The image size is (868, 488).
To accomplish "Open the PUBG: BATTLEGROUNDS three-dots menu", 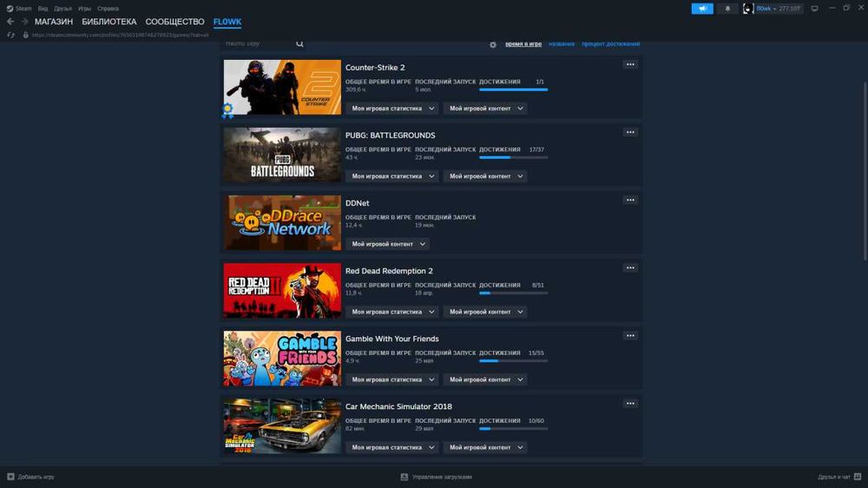I will click(x=630, y=132).
